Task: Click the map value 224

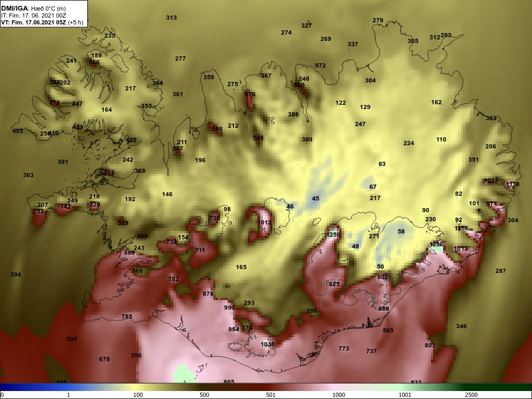Action: click(x=409, y=143)
